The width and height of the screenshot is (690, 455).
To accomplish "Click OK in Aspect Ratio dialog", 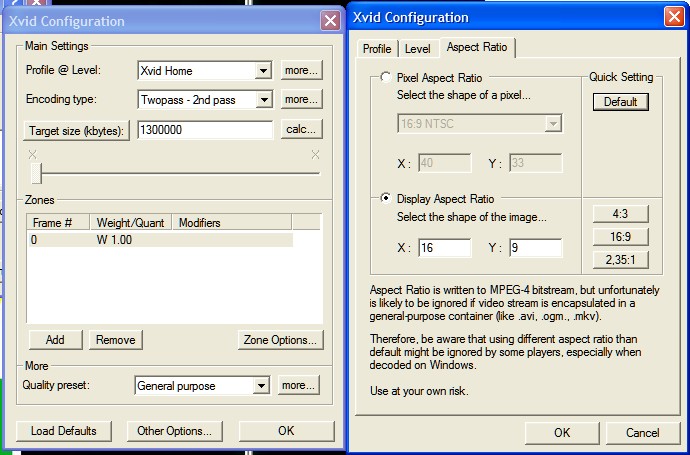I will pos(562,433).
